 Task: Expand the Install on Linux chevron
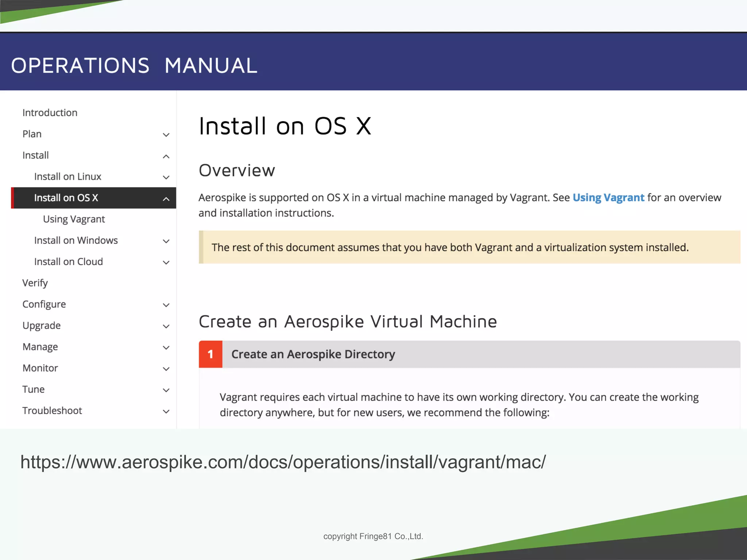click(x=166, y=178)
